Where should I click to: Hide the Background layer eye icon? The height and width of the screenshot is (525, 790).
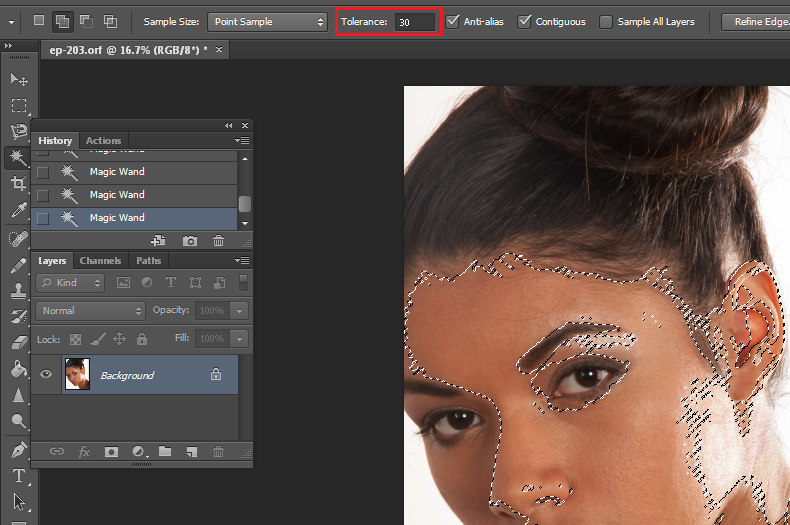coord(46,374)
